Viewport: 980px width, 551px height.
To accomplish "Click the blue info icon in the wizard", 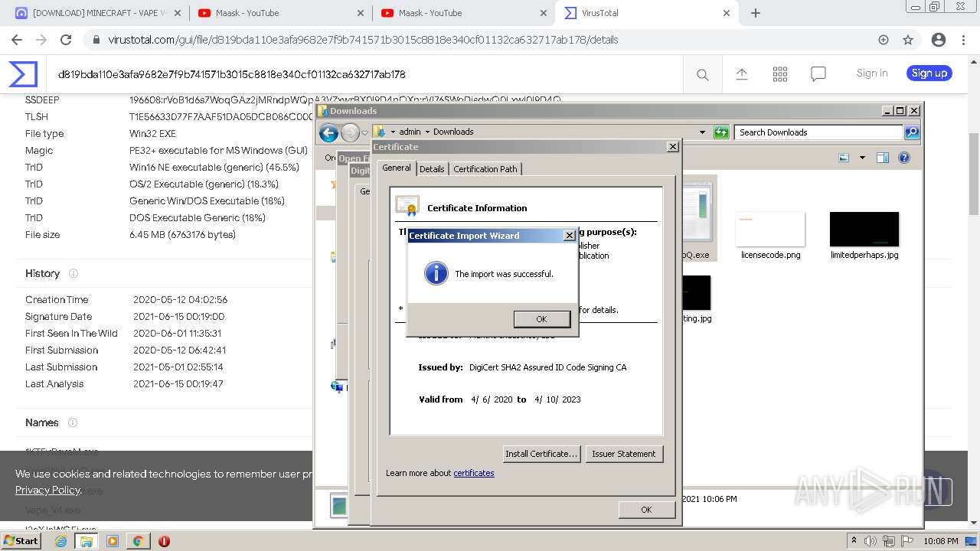I will pyautogui.click(x=436, y=273).
